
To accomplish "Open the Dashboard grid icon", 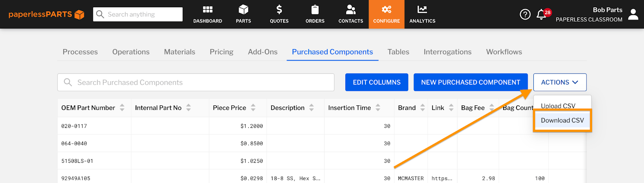I will 208,10.
